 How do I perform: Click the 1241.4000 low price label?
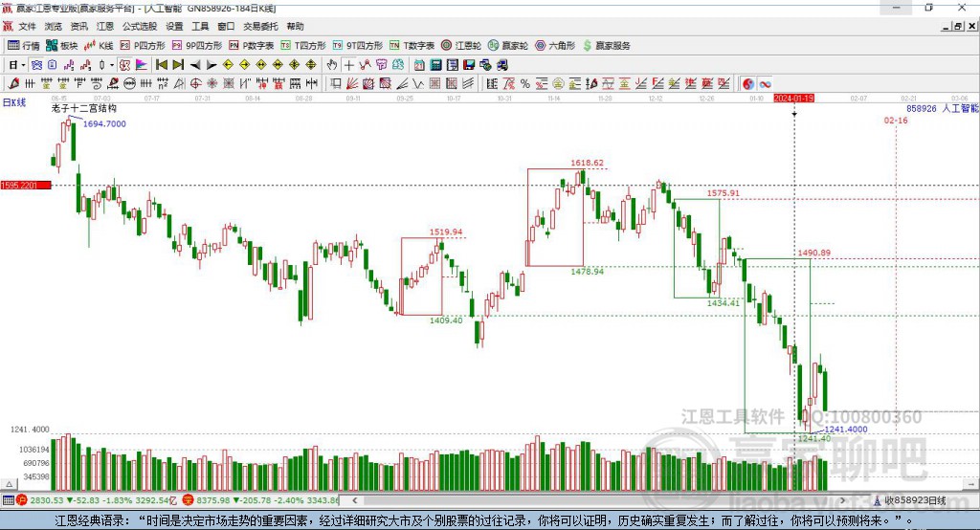coord(846,429)
